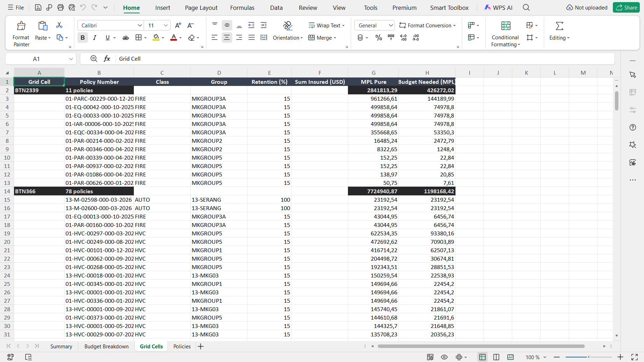Click the Not uploaded cloud button
This screenshot has width=644, height=362.
pos(587,7)
